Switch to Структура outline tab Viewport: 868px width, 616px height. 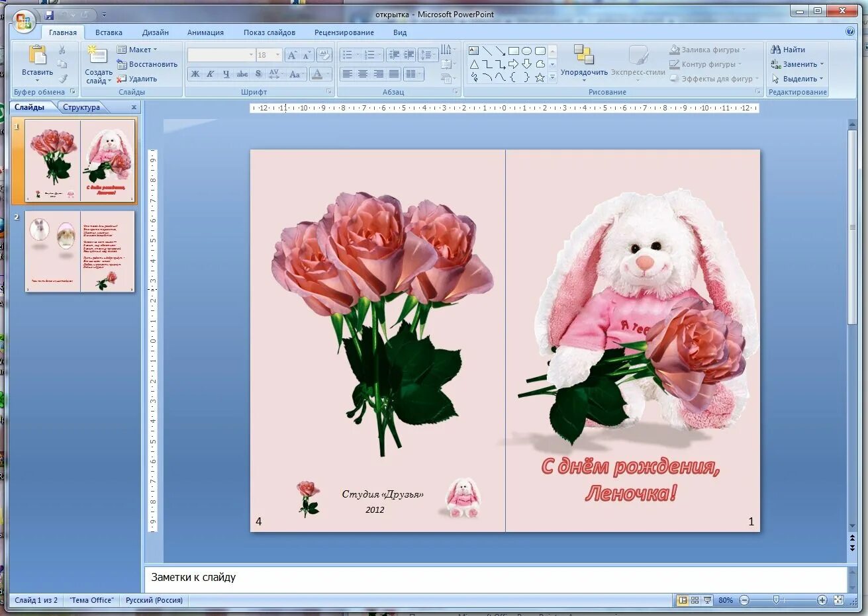pyautogui.click(x=81, y=107)
